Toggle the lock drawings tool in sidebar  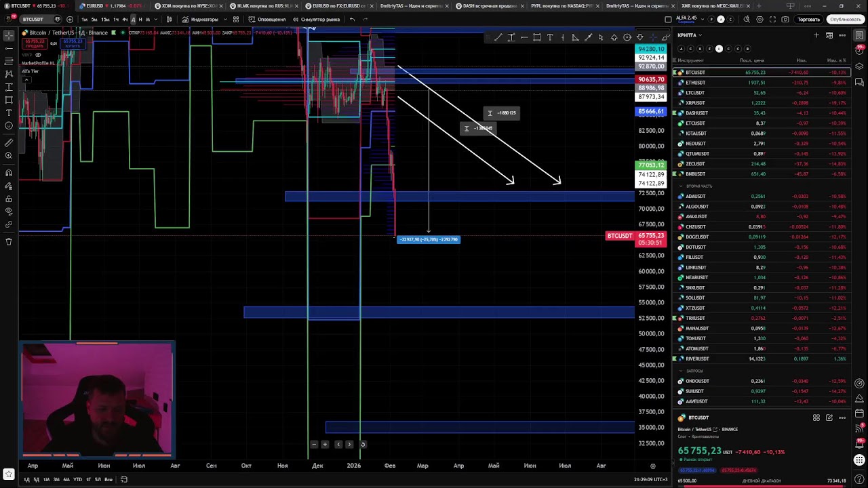click(x=9, y=199)
